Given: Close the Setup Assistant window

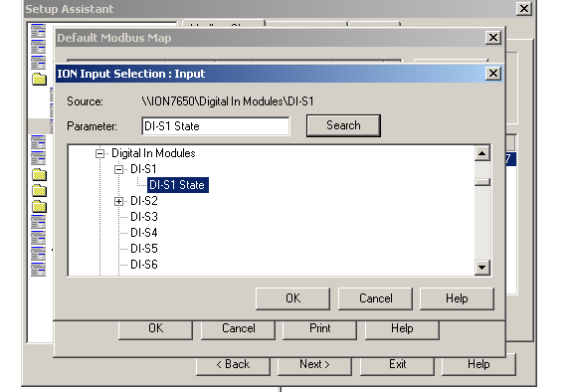Looking at the screenshot, I should [523, 8].
